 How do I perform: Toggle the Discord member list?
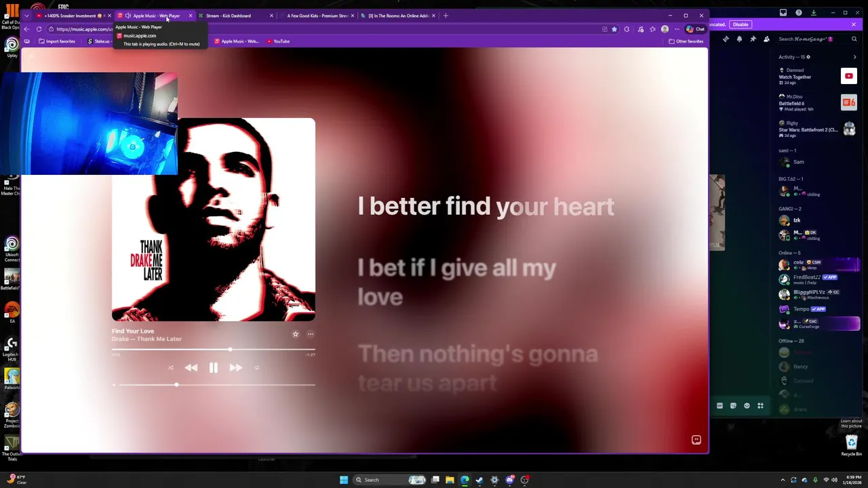coord(766,39)
